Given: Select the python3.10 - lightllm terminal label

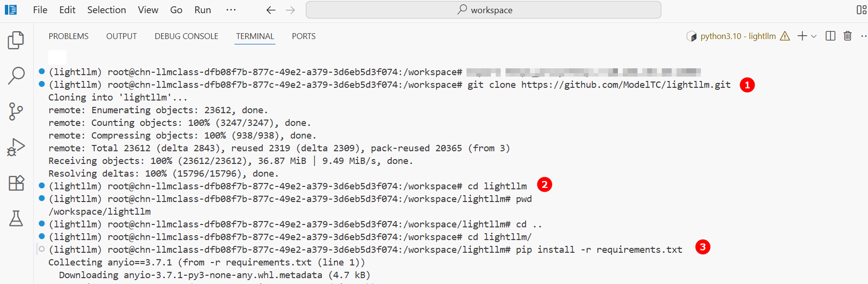Looking at the screenshot, I should [x=738, y=36].
